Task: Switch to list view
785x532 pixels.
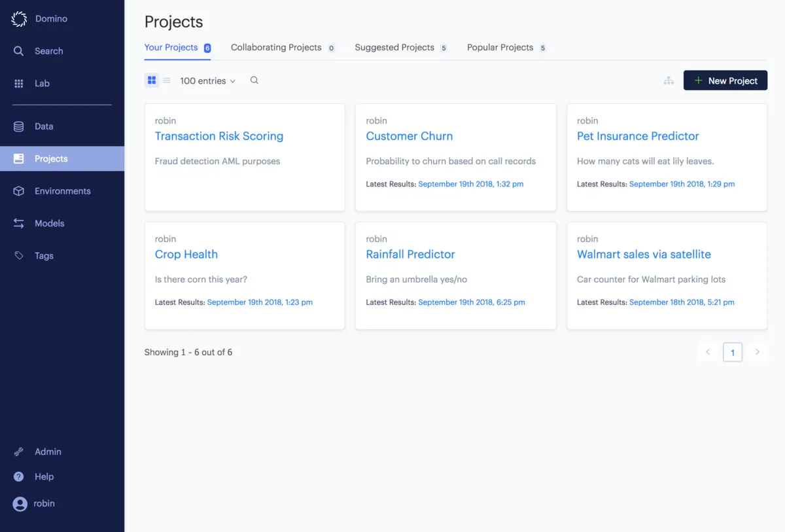Action: (167, 80)
